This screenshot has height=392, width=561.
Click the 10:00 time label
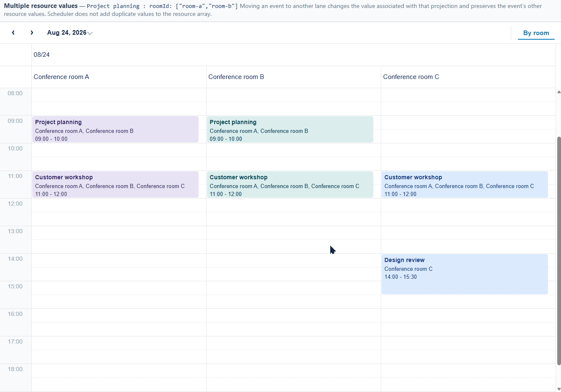(x=15, y=148)
